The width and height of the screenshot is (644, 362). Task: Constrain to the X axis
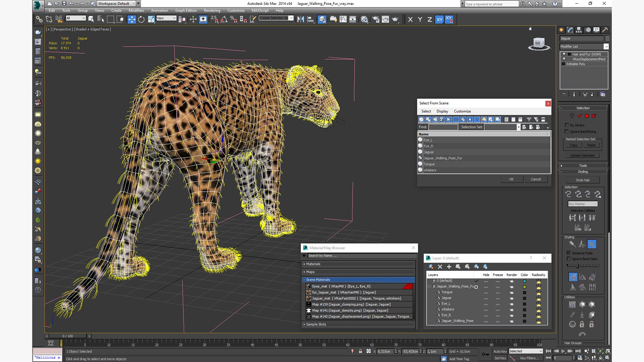coord(410,19)
